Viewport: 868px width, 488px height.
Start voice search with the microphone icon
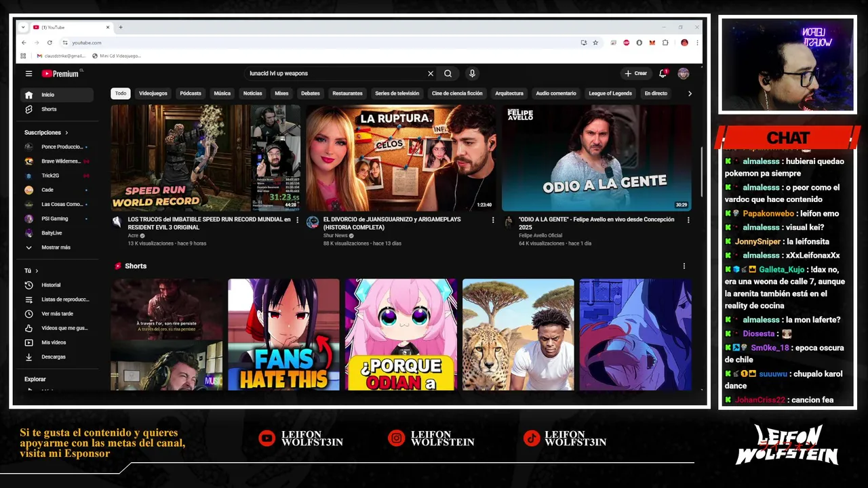[472, 73]
